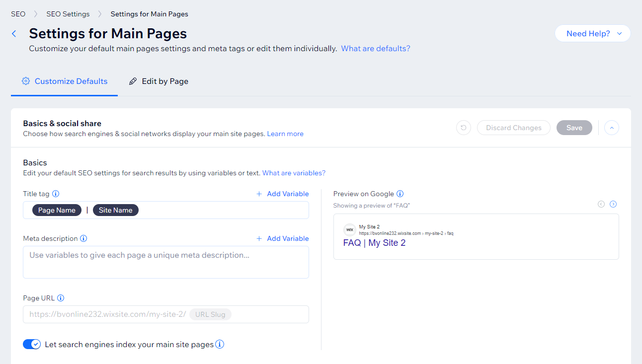642x364 pixels.
Task: Click the Meta description info icon
Action: [84, 238]
